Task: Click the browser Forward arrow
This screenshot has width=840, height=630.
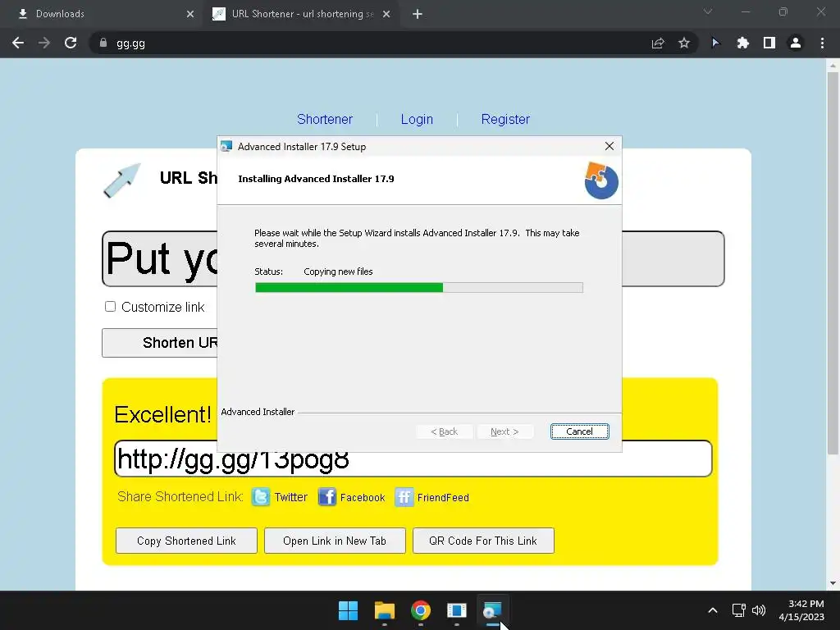Action: click(44, 43)
